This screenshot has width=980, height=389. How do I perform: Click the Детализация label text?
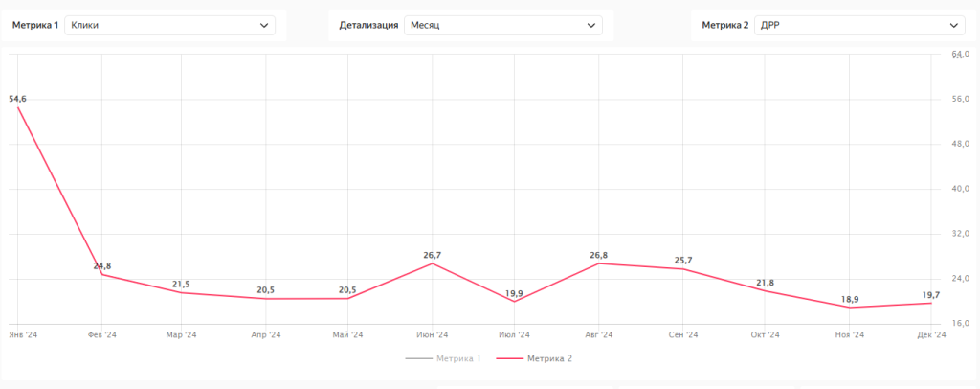click(x=368, y=26)
